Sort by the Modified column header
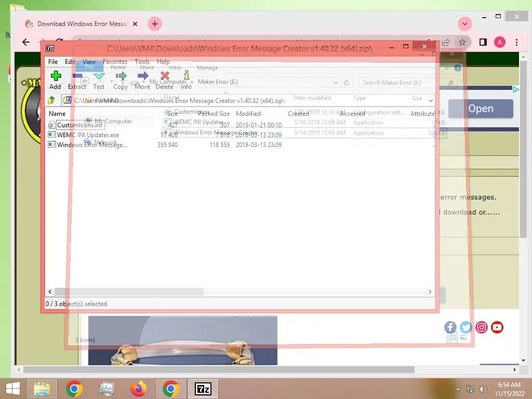The width and height of the screenshot is (532, 399). pyautogui.click(x=248, y=114)
